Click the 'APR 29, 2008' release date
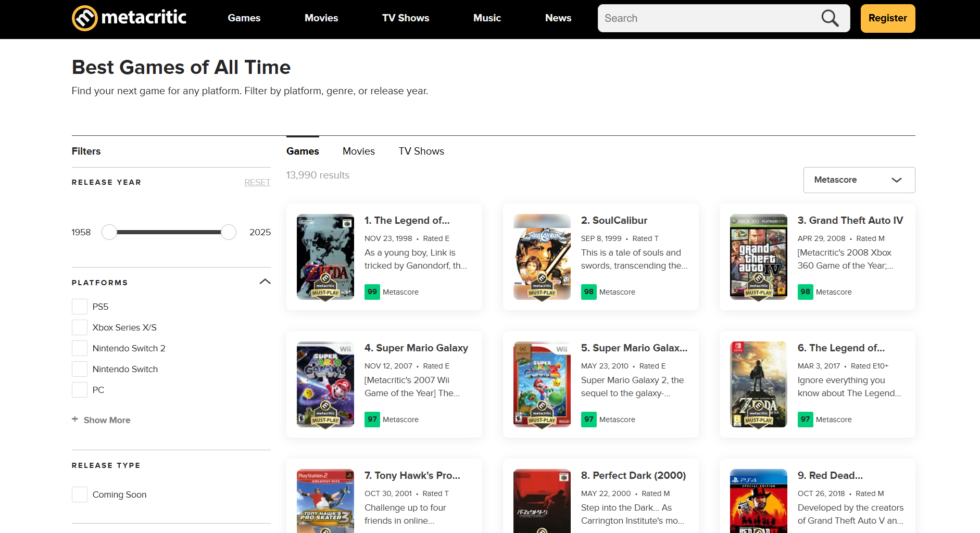 click(822, 238)
